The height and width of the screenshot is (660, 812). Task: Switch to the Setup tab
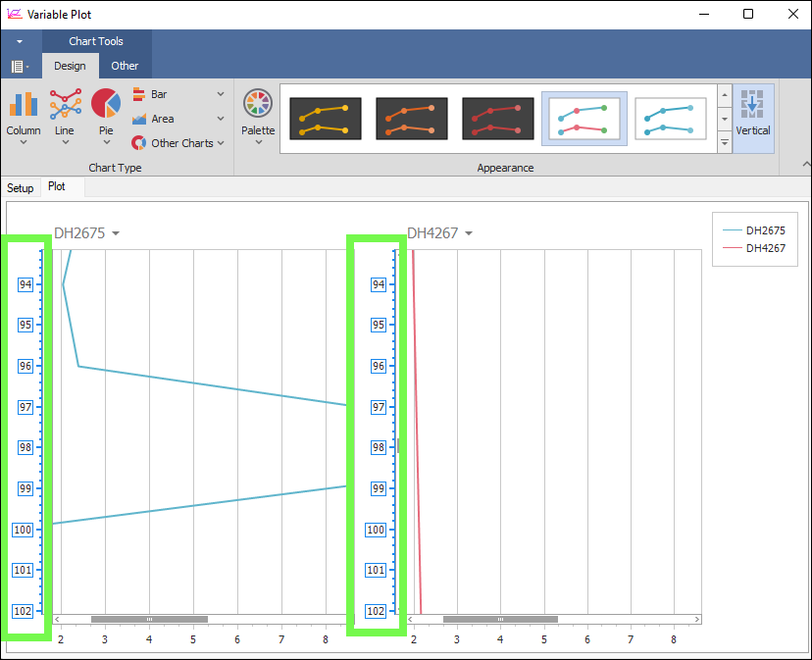(x=21, y=187)
